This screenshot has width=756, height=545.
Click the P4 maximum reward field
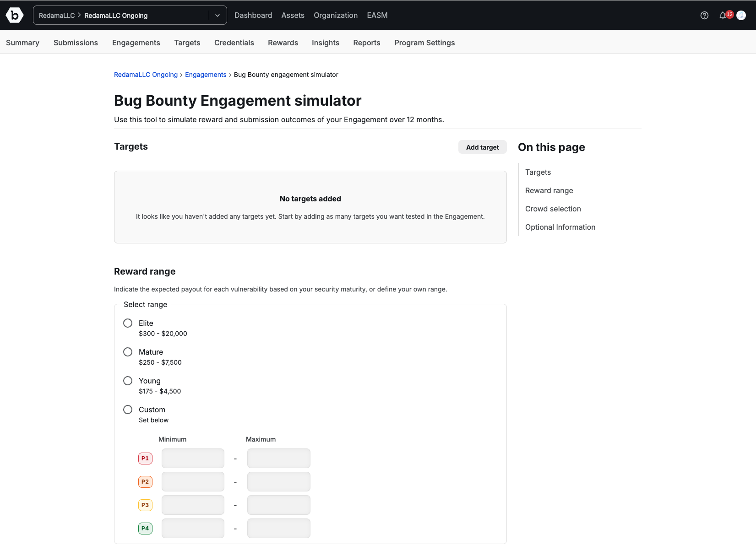[x=279, y=528]
